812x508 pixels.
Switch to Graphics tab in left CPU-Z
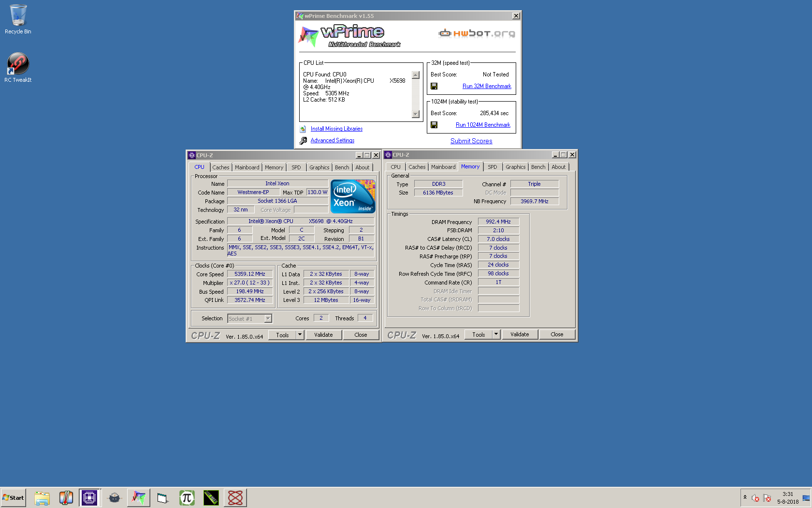319,167
